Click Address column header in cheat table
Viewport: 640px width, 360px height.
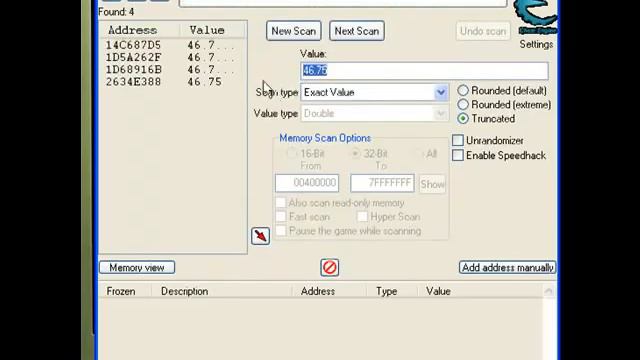(x=329, y=291)
